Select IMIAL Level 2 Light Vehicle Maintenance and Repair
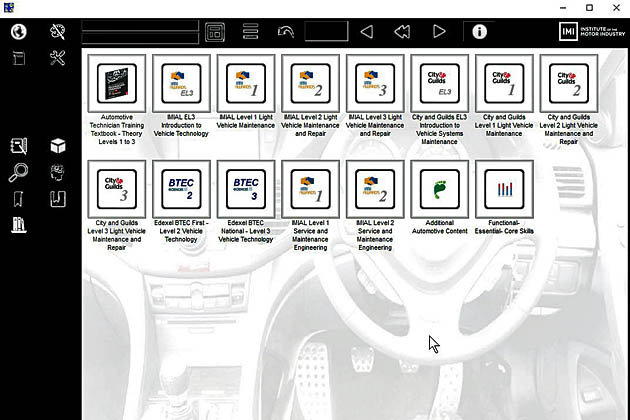The width and height of the screenshot is (630, 420). click(311, 84)
